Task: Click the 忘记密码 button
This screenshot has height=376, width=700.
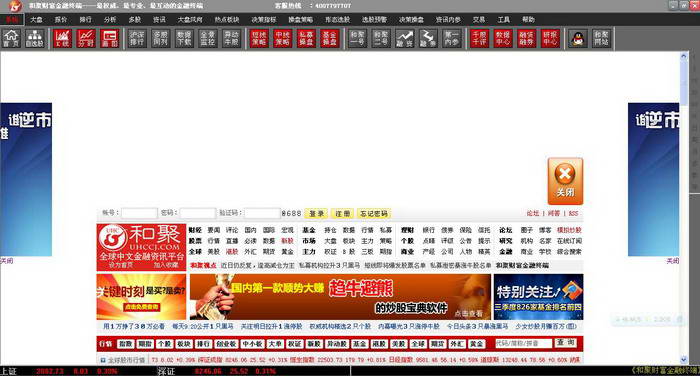Action: coord(374,213)
